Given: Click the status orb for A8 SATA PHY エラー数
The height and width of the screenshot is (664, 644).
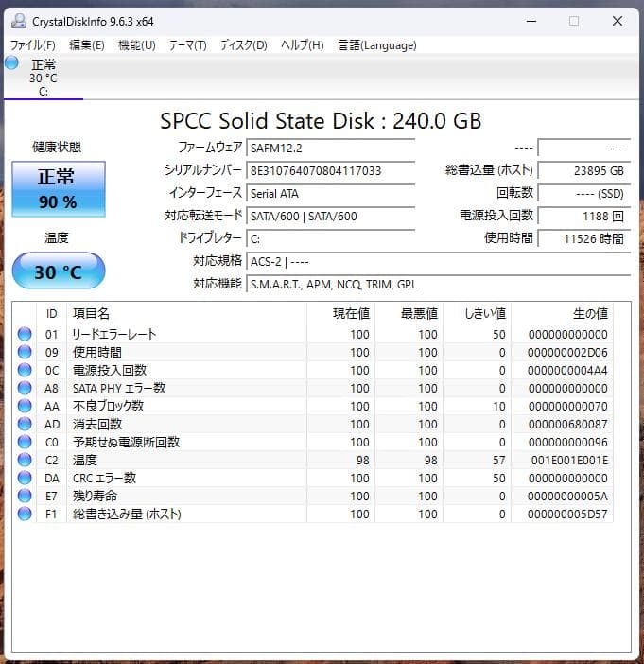Looking at the screenshot, I should point(25,388).
